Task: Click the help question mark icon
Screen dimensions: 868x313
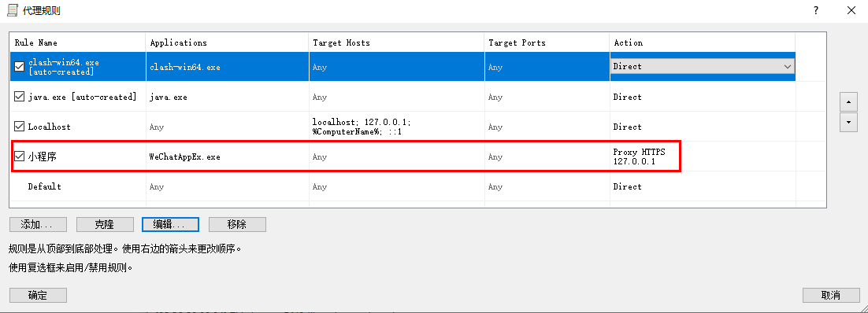Action: coord(815,10)
